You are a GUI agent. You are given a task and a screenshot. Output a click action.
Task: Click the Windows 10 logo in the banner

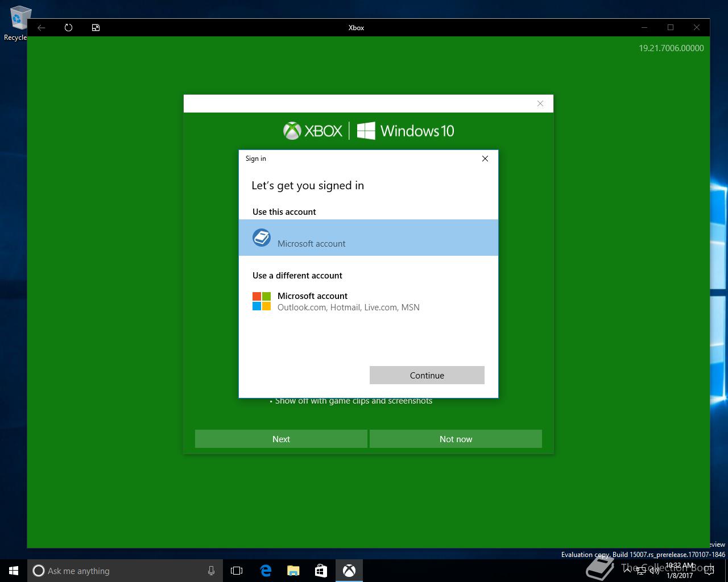[406, 131]
